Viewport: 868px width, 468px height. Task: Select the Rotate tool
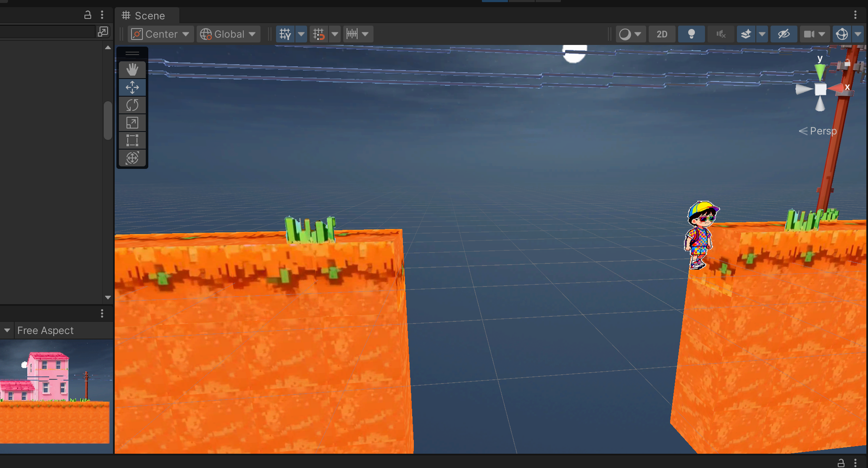[x=132, y=105]
